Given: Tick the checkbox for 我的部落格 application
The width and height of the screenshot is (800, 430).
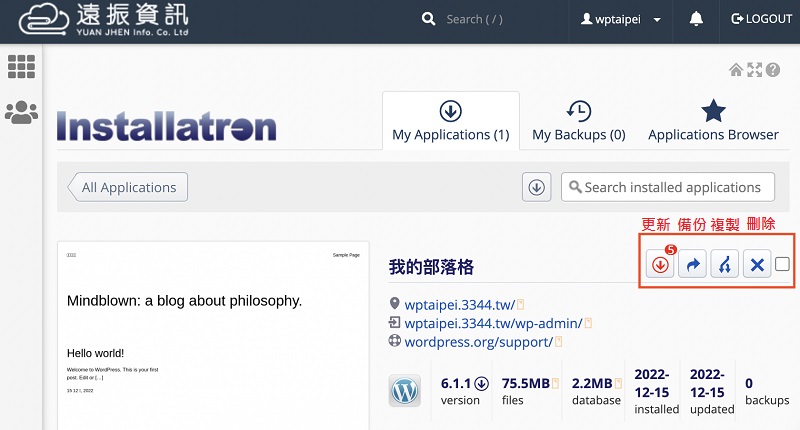Looking at the screenshot, I should [782, 264].
